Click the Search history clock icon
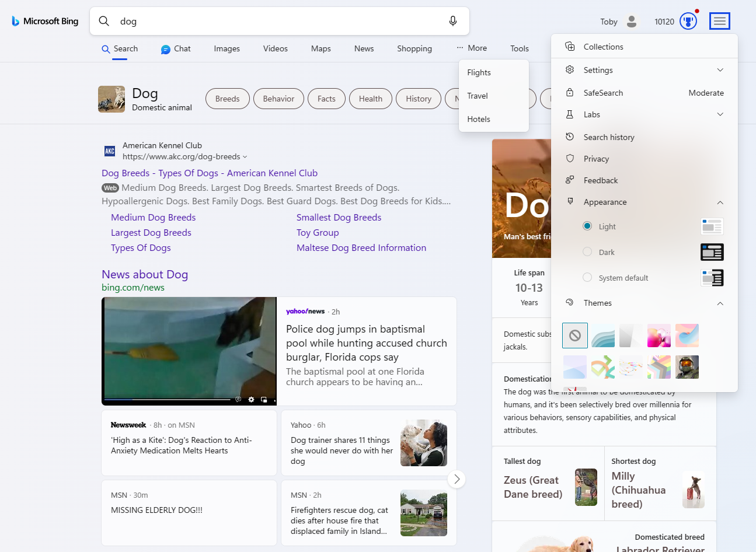Image resolution: width=756 pixels, height=552 pixels. tap(570, 137)
